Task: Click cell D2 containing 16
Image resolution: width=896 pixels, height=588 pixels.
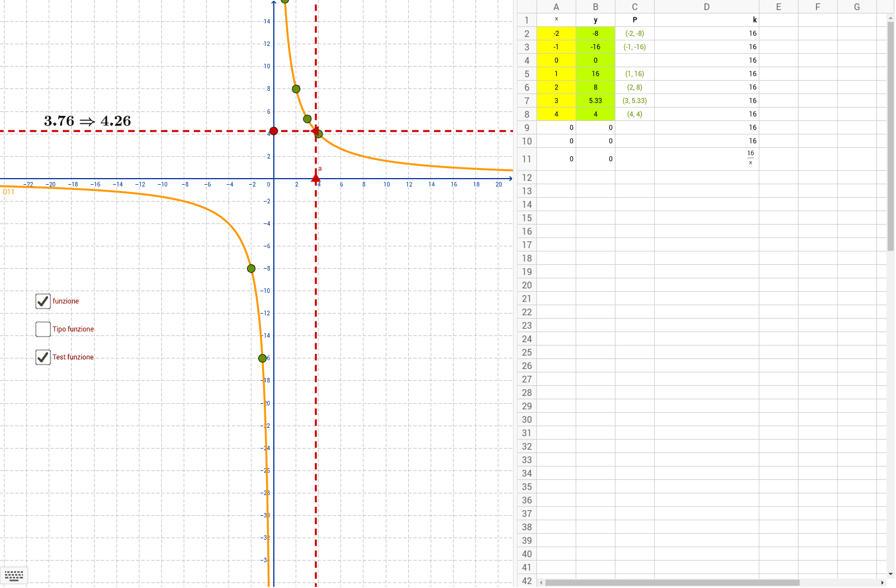Action: (707, 34)
